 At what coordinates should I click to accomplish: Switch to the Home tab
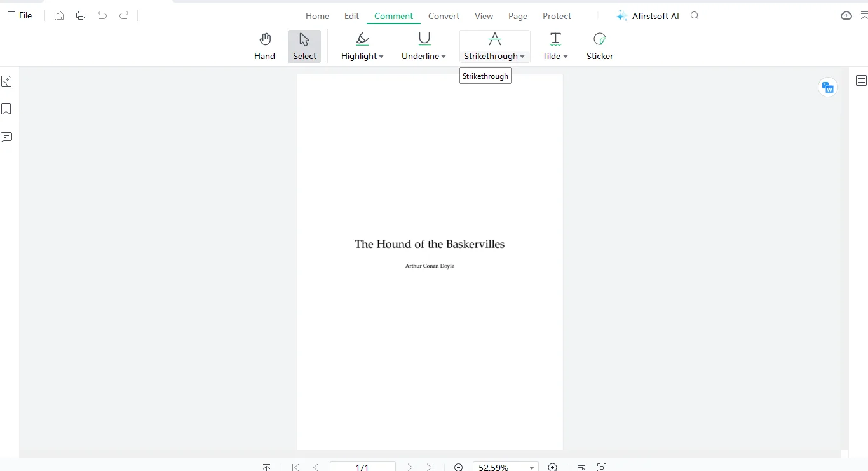click(317, 16)
